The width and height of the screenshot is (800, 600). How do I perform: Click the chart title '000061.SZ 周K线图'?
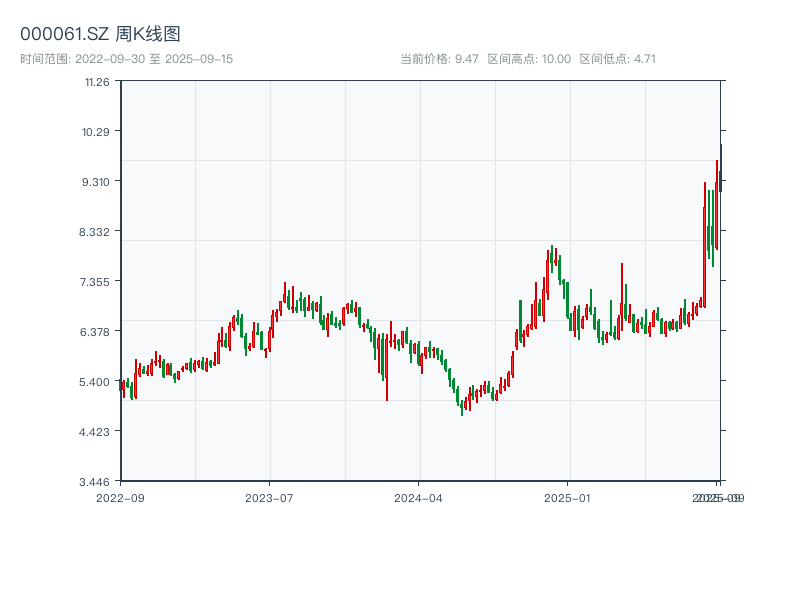tap(100, 34)
